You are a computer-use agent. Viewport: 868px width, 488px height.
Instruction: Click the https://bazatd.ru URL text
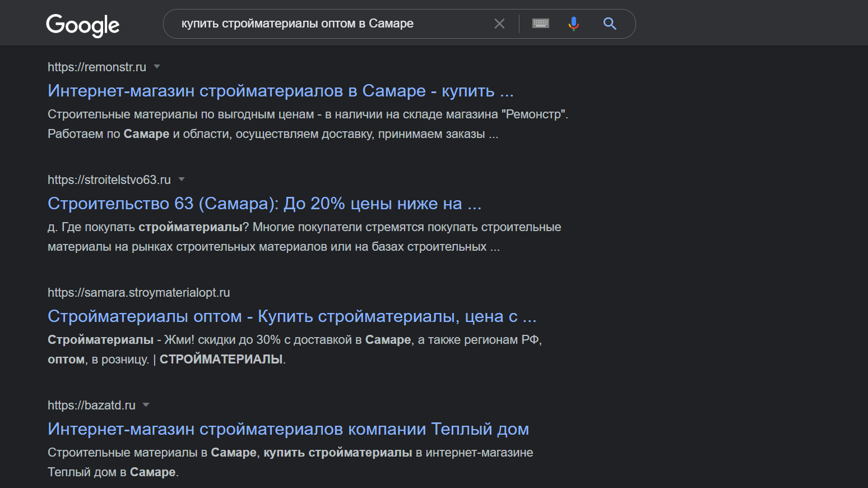[x=91, y=406]
